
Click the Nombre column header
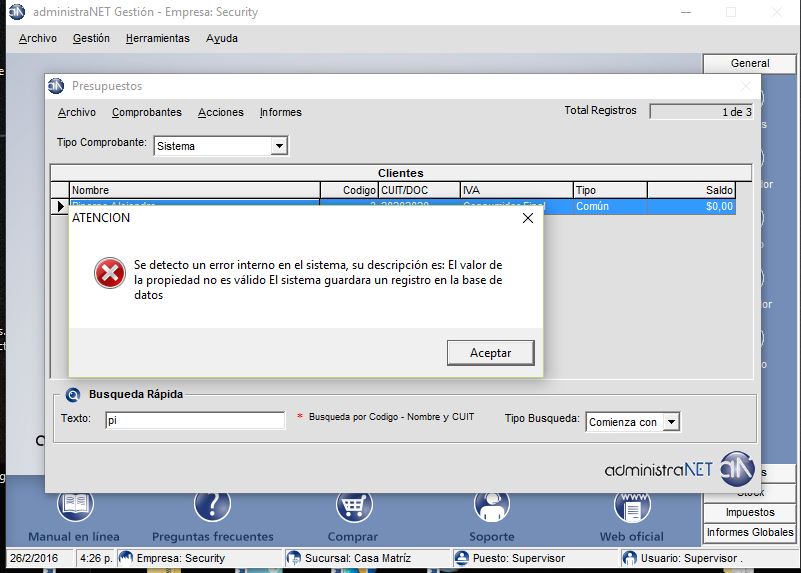click(x=195, y=190)
